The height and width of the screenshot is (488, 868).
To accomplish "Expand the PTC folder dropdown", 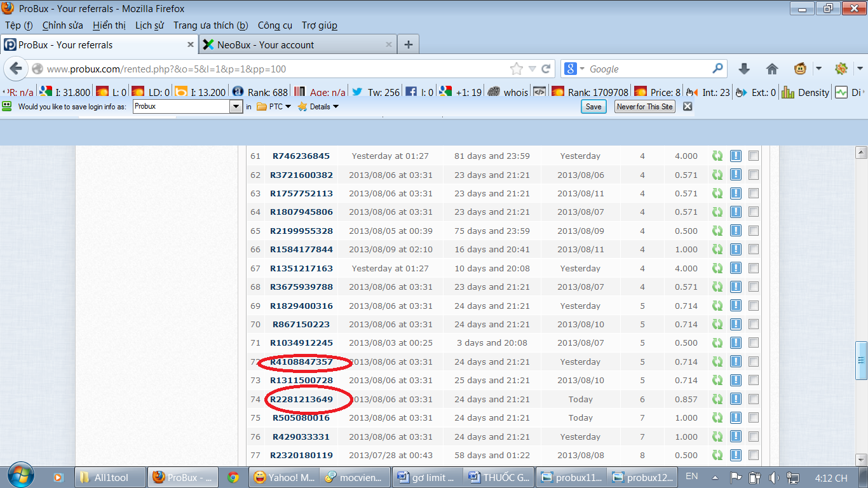I will [274, 107].
